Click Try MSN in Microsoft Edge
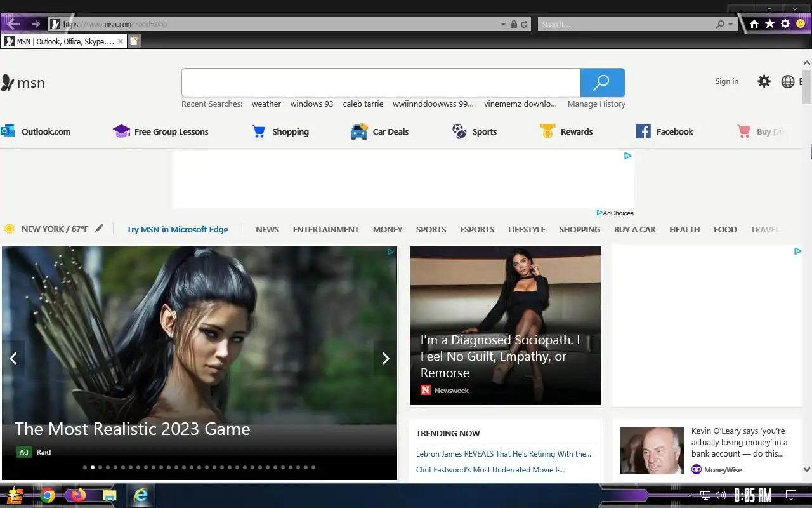The width and height of the screenshot is (812, 508). pos(178,229)
